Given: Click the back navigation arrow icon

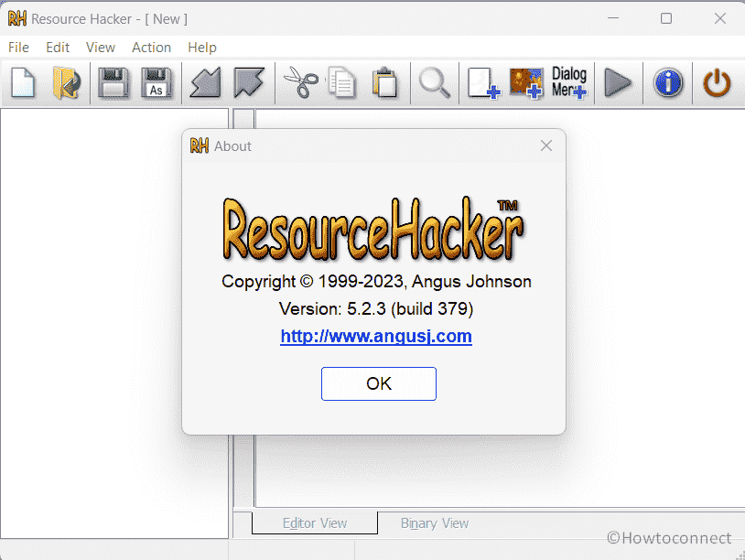Looking at the screenshot, I should click(204, 83).
